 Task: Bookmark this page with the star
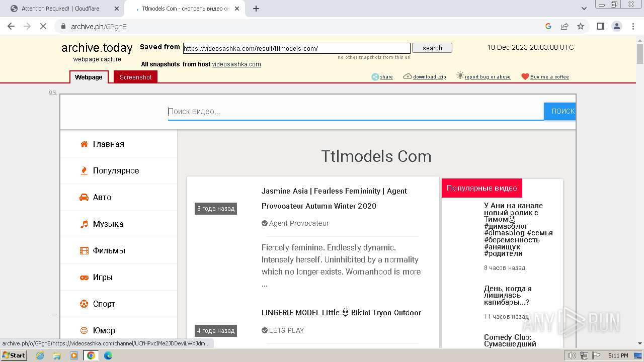[581, 26]
